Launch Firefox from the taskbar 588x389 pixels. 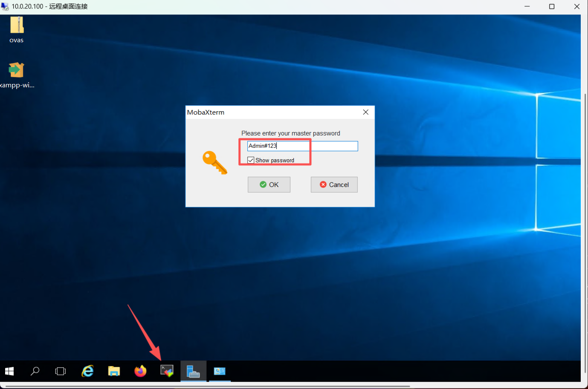[140, 371]
